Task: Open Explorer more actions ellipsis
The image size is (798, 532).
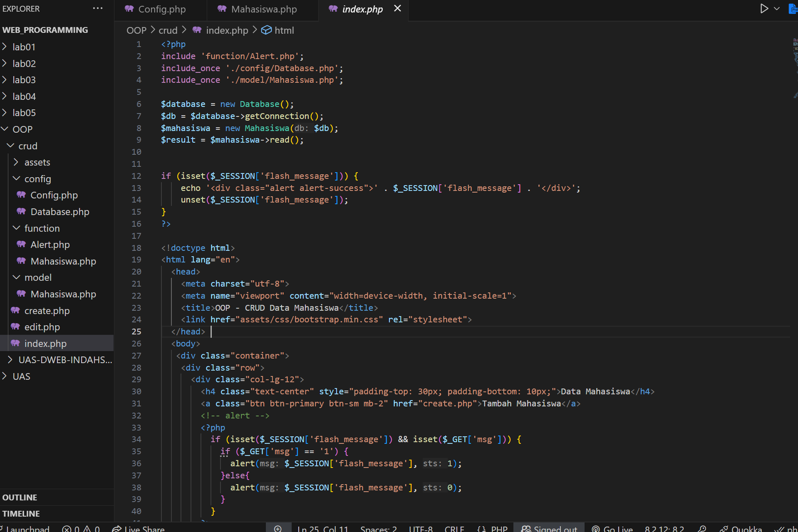Action: point(98,8)
